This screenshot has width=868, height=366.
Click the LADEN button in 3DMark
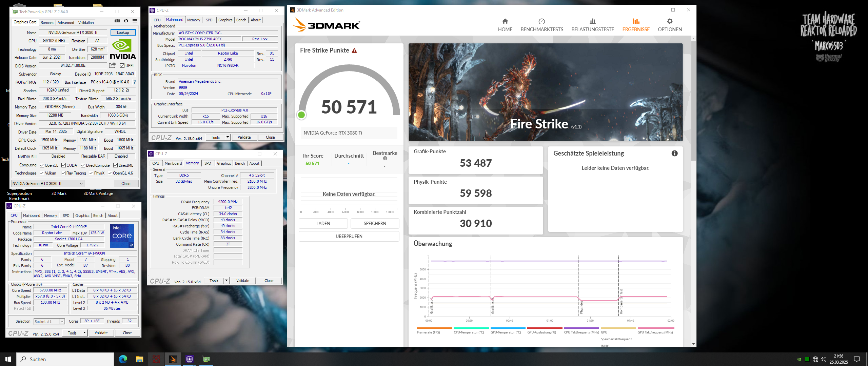[x=323, y=223]
